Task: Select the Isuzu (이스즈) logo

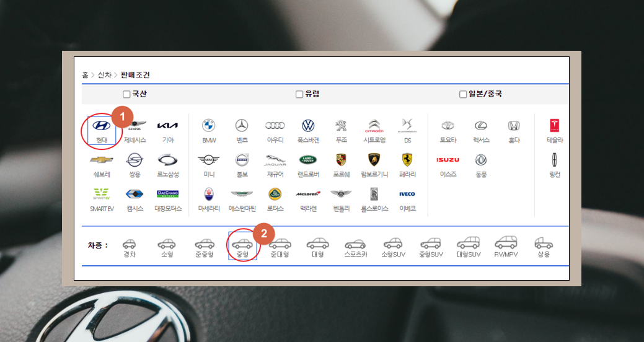Action: (x=448, y=160)
